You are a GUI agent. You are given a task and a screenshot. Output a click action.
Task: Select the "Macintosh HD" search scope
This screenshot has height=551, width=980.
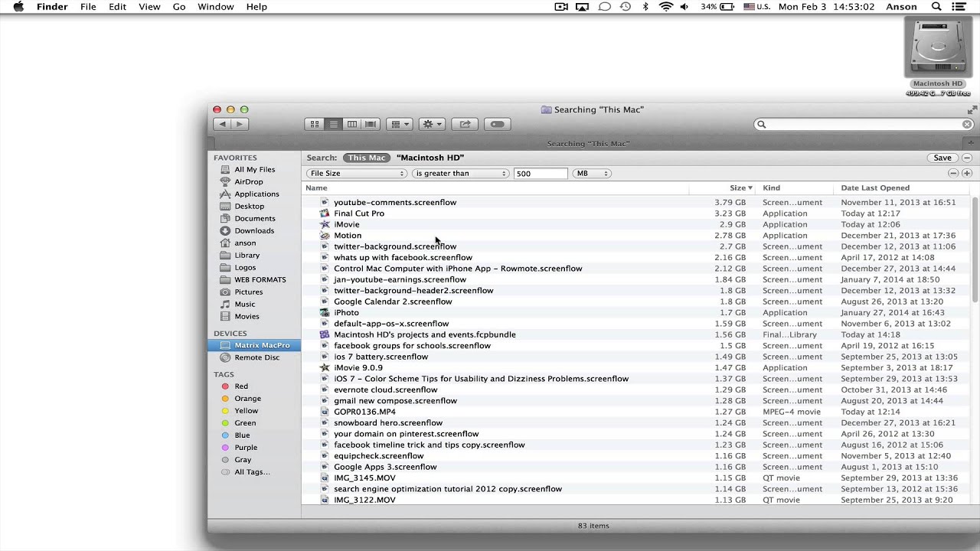[430, 158]
